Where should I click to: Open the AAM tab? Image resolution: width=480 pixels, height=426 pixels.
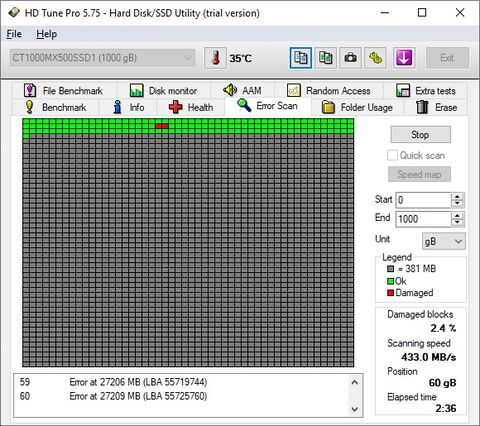pyautogui.click(x=242, y=91)
